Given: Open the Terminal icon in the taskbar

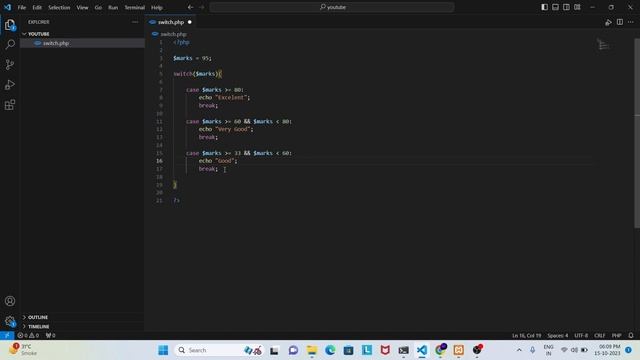Looking at the screenshot, I should coord(403,350).
